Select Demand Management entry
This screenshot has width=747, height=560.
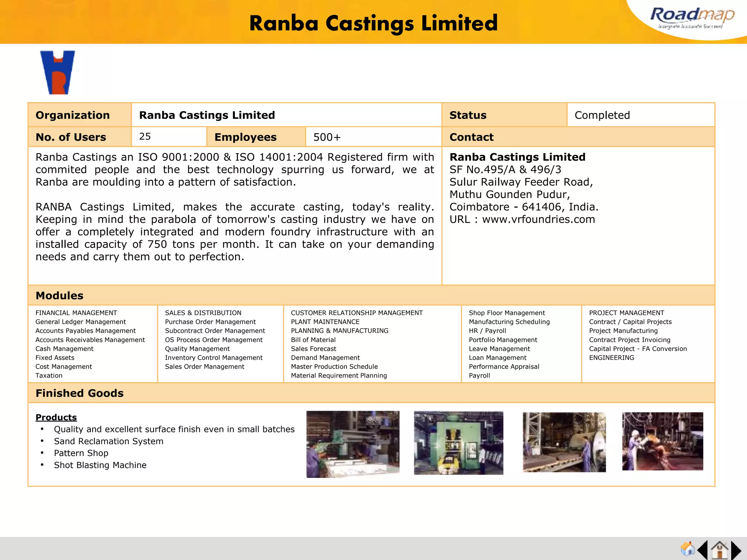325,358
